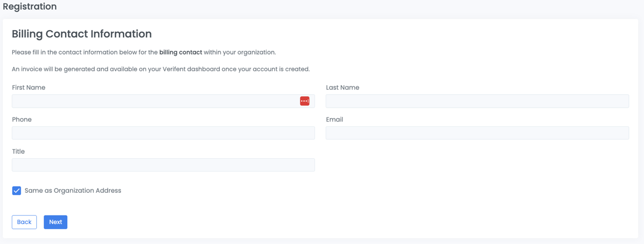The width and height of the screenshot is (644, 244).
Task: Click the 'Title' field label
Action: point(18,152)
